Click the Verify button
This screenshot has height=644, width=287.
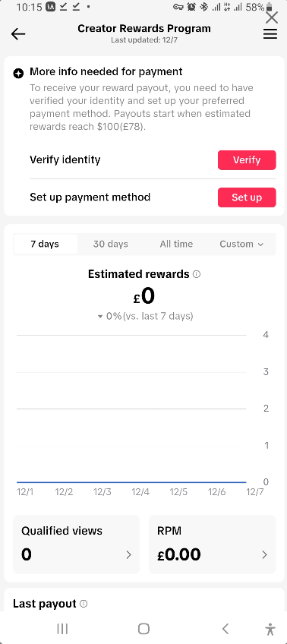247,159
